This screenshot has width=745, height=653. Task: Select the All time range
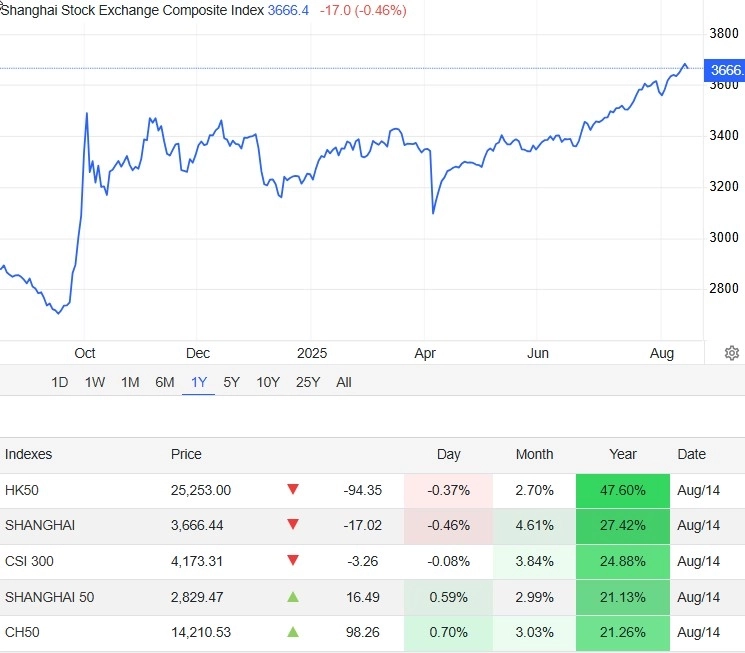pyautogui.click(x=344, y=382)
